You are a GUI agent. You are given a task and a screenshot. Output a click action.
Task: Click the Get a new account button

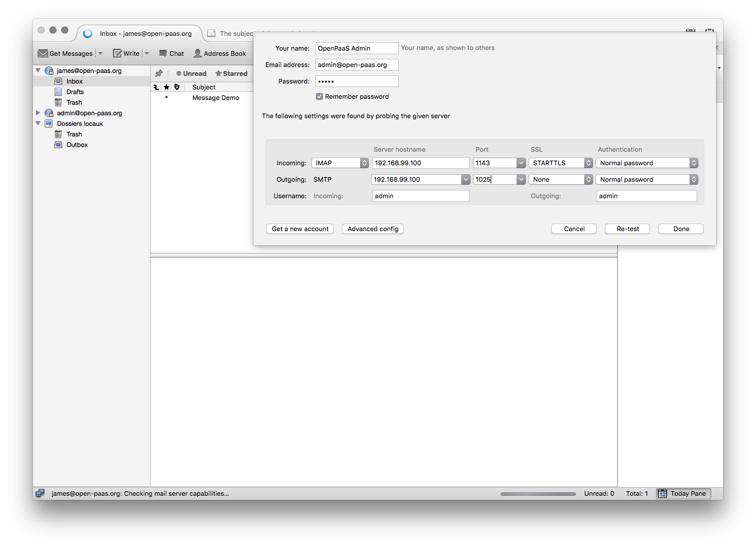(300, 229)
